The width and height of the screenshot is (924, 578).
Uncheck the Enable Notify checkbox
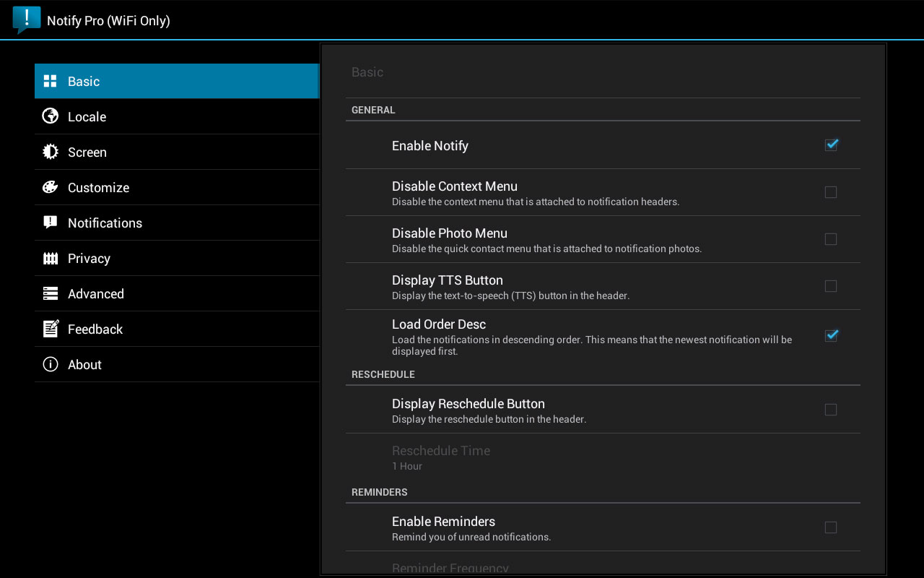(831, 144)
